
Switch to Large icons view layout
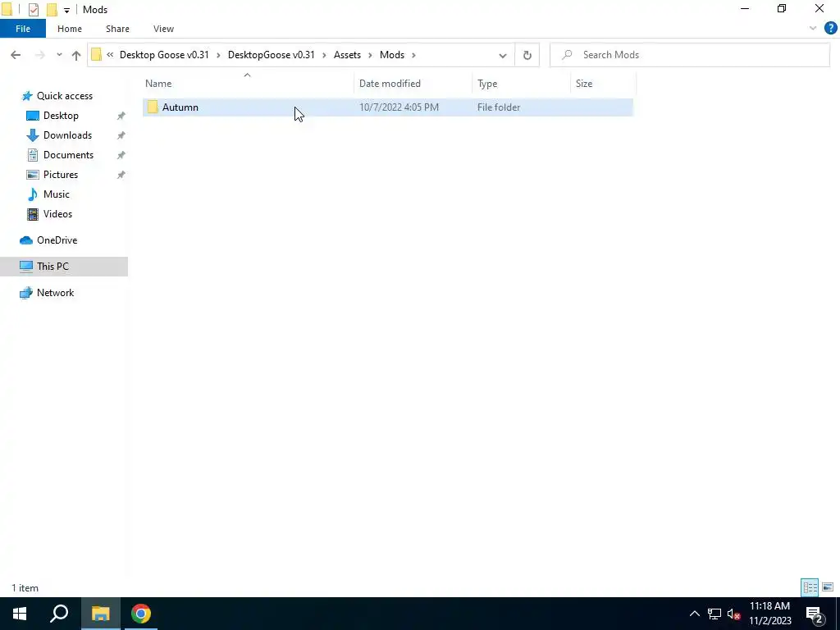(x=828, y=587)
